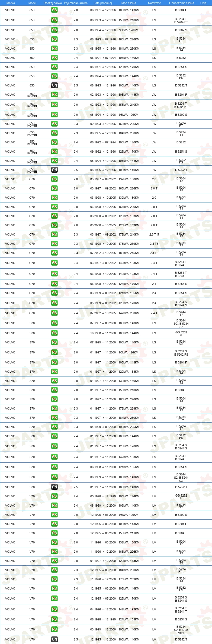This screenshot has height=644, width=212.
Task: Click the Model column header
Action: 32,3
